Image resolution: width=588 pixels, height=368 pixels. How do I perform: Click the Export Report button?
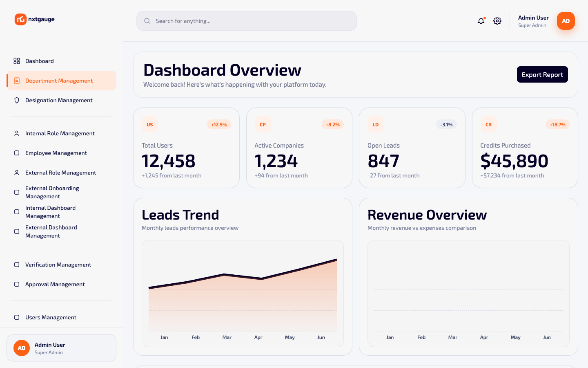[542, 74]
